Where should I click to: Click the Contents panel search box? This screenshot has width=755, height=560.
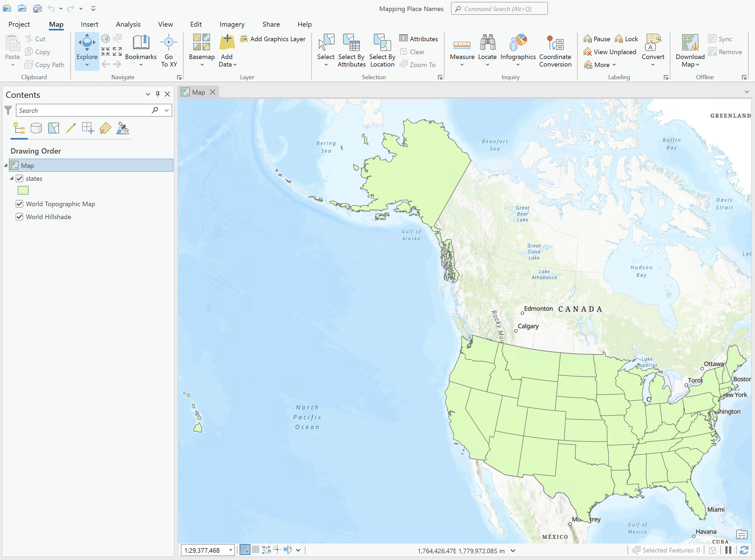coord(85,110)
